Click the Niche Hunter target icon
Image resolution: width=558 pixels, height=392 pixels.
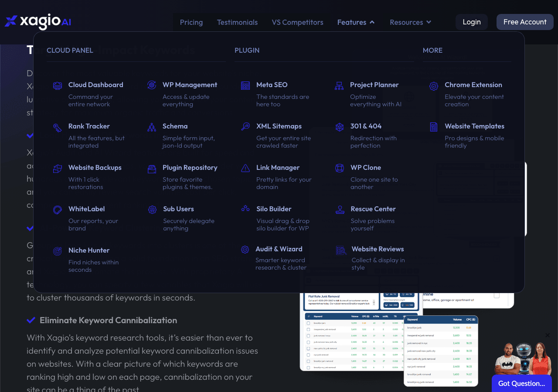58,251
